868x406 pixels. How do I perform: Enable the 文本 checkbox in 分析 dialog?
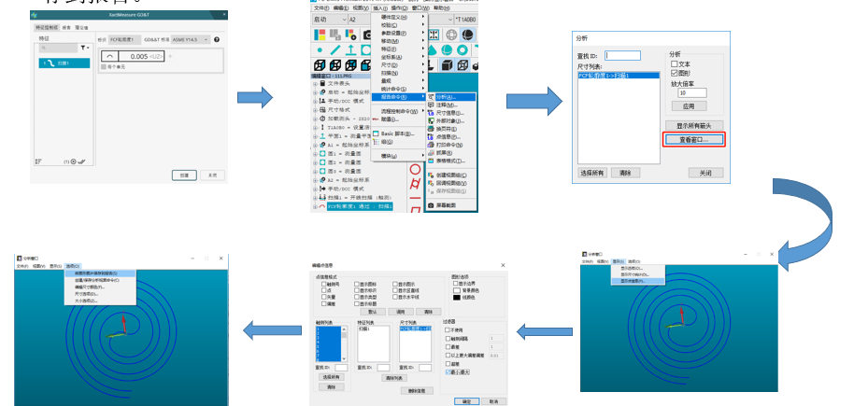[675, 63]
